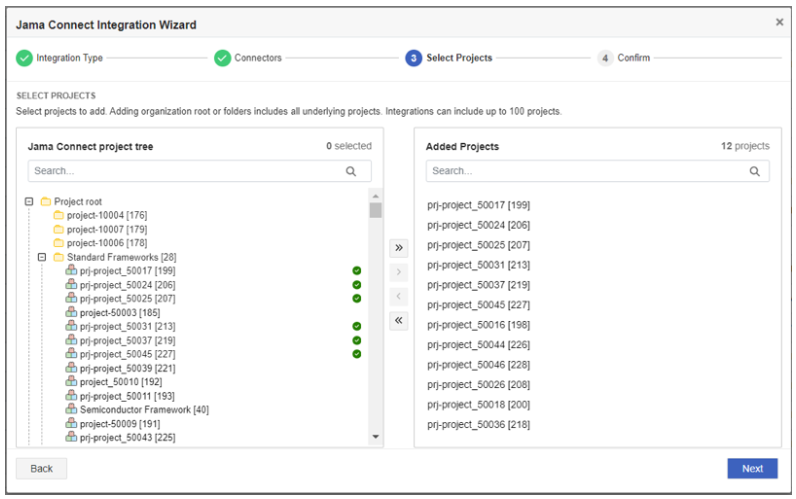
Task: Select project-10004 [176] in tree
Action: pyautogui.click(x=107, y=215)
